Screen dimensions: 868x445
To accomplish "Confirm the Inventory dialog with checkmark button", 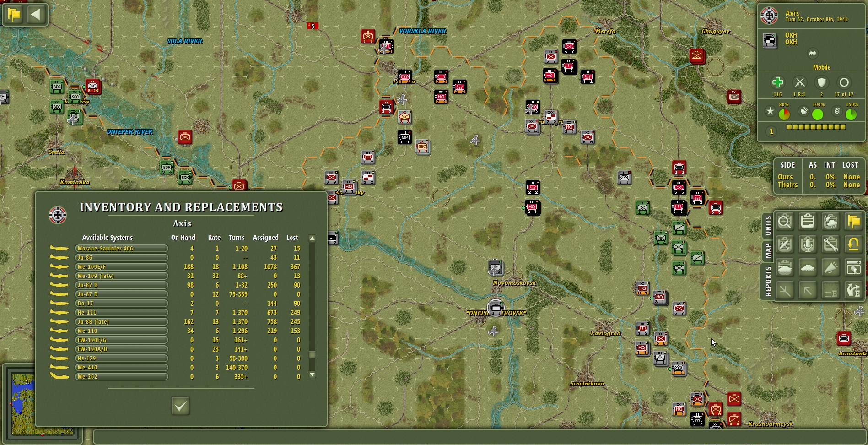I will pos(180,406).
